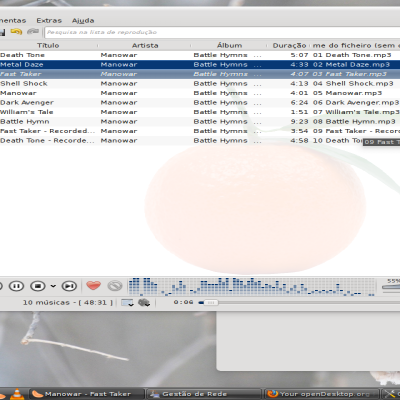Image resolution: width=400 pixels, height=400 pixels.
Task: Sort the playlist by the Artista column
Action: tap(145, 45)
